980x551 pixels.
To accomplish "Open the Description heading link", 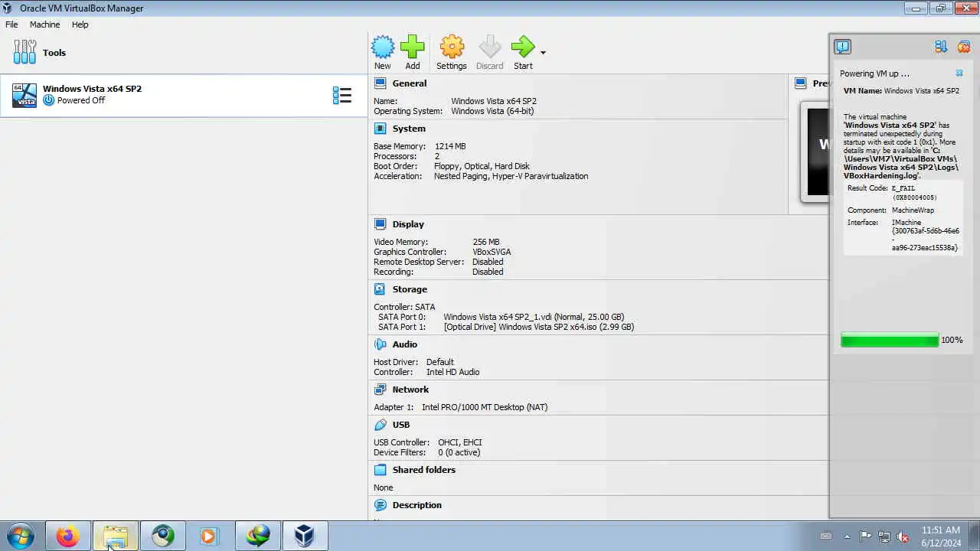I will 417,505.
